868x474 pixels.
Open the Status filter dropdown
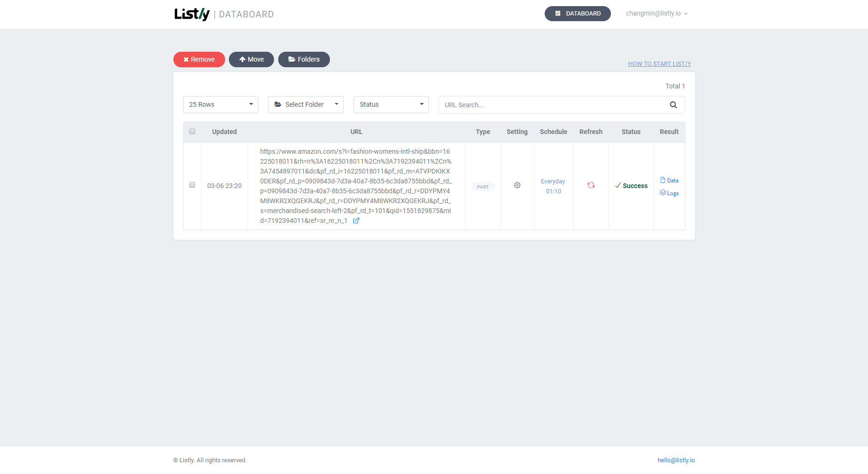tap(391, 105)
